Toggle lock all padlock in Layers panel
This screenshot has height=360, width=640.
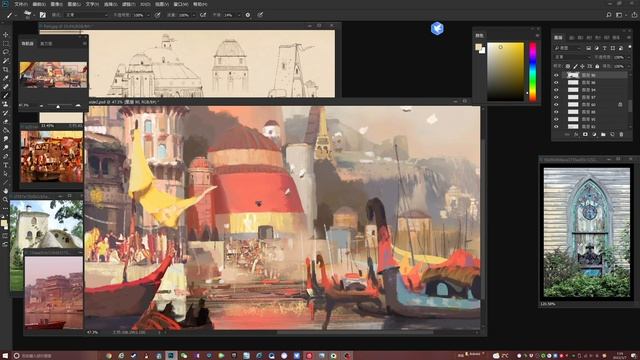[x=597, y=66]
